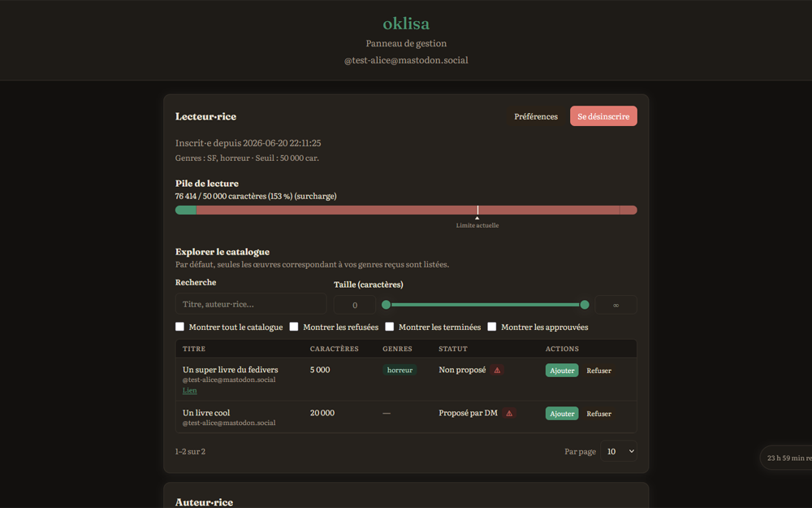Add Un livre cool to pile
The height and width of the screenshot is (508, 812).
pyautogui.click(x=562, y=414)
